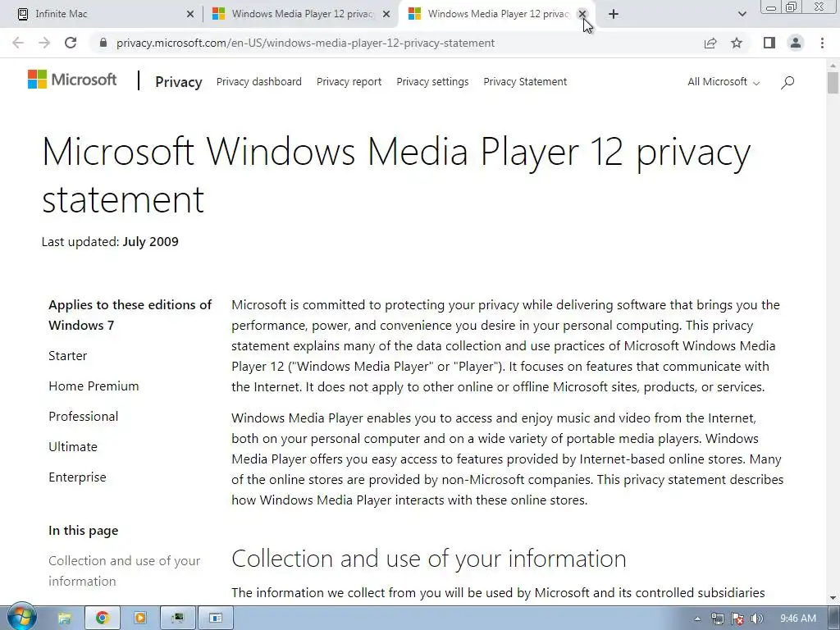840x630 pixels.
Task: Open the Chrome profile avatar
Action: click(796, 43)
